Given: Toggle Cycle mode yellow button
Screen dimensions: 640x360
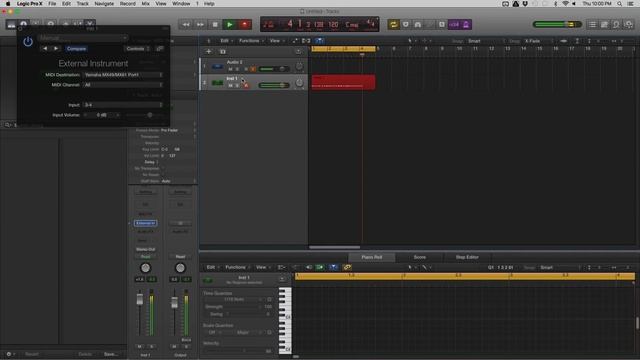Looking at the screenshot, I should pyautogui.click(x=393, y=24).
